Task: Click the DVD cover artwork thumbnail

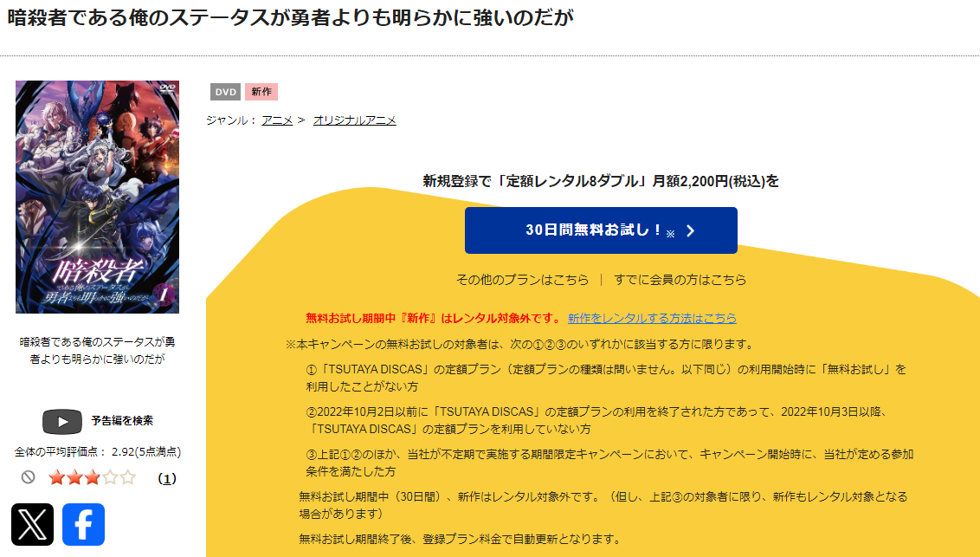Action: coord(98,197)
